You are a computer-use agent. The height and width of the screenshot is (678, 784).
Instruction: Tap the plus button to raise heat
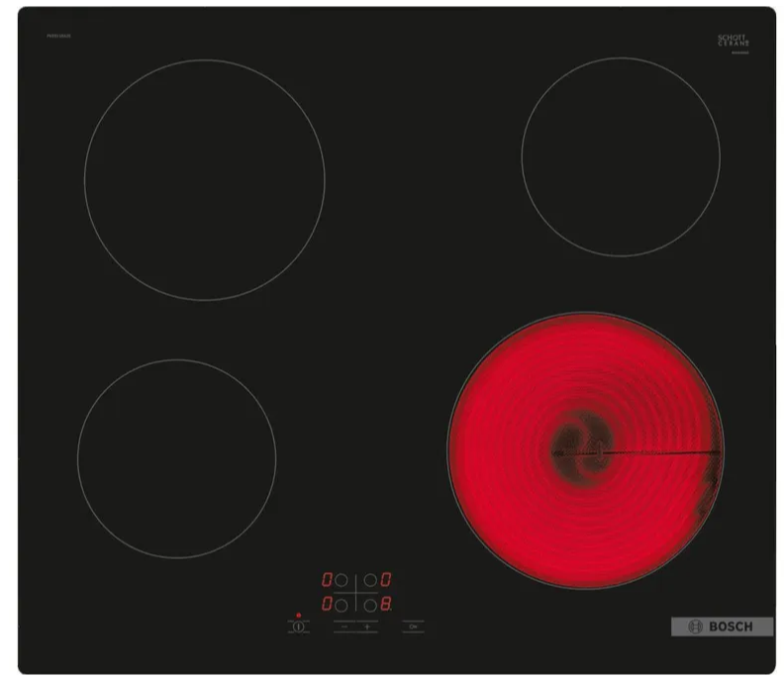tap(366, 627)
